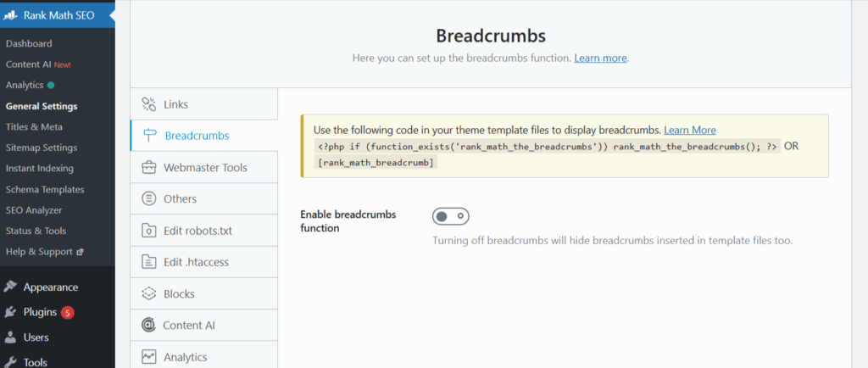Click the Plugins plug icon in sidebar
Screen dimensions: 868x368
[10, 312]
